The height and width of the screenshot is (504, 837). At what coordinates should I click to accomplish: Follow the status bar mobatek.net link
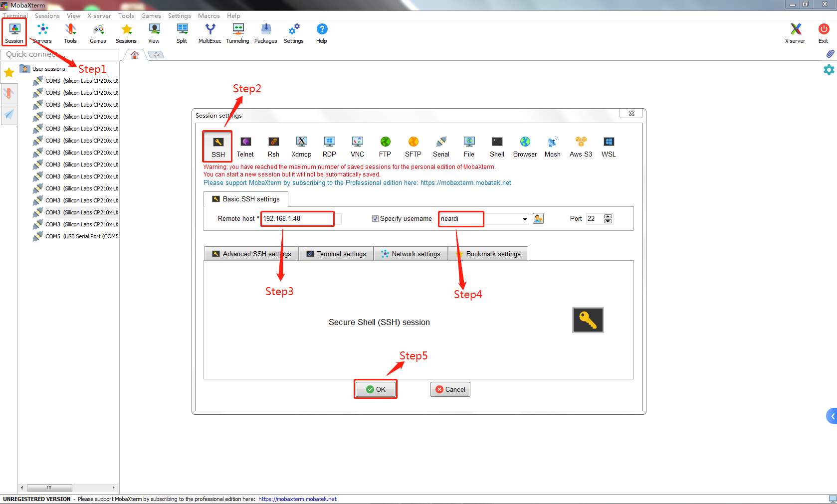[297, 499]
